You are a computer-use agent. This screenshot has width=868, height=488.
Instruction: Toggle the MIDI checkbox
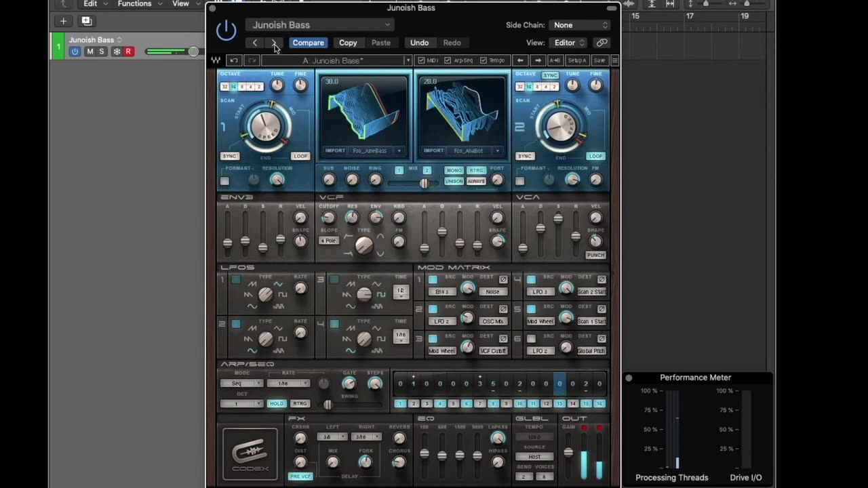(421, 60)
